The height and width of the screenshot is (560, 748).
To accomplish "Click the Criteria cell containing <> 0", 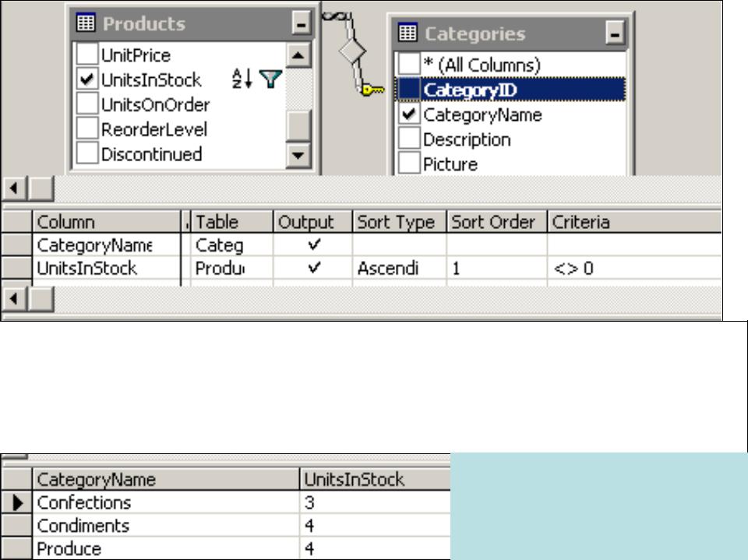I will click(634, 268).
